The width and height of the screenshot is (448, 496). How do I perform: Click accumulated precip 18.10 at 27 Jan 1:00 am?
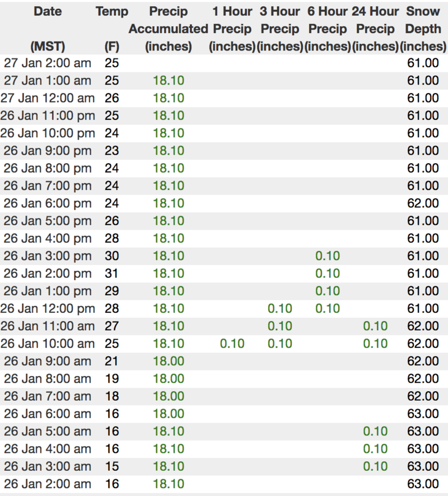pyautogui.click(x=169, y=80)
